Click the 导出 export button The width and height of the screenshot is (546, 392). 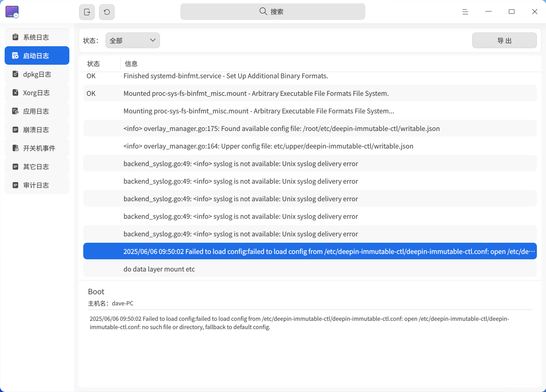click(x=504, y=40)
